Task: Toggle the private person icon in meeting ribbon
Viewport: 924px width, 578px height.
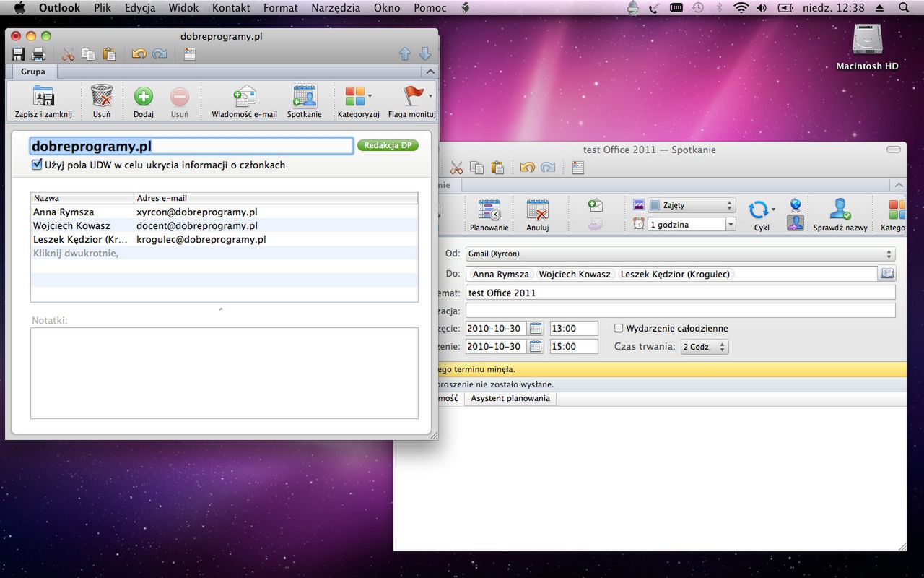Action: (796, 224)
